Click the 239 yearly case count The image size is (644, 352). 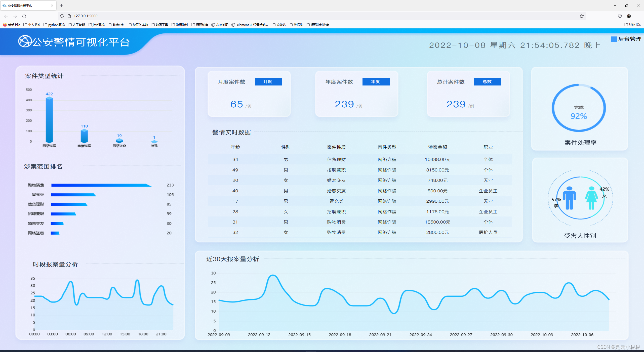tap(344, 104)
